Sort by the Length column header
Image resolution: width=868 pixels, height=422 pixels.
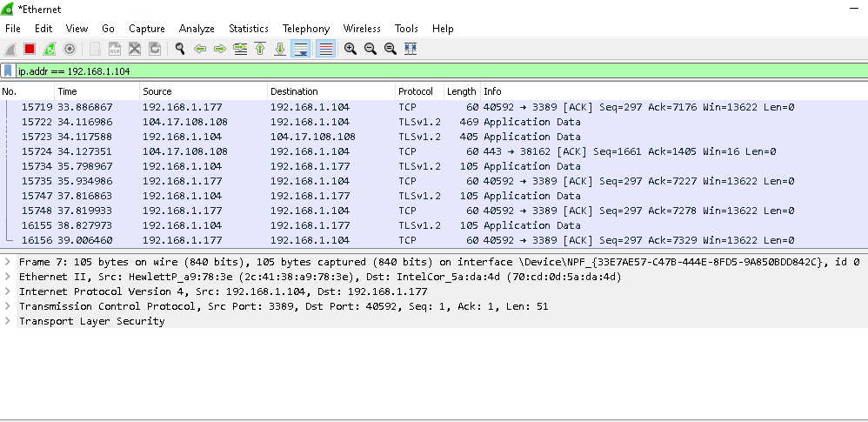(462, 91)
